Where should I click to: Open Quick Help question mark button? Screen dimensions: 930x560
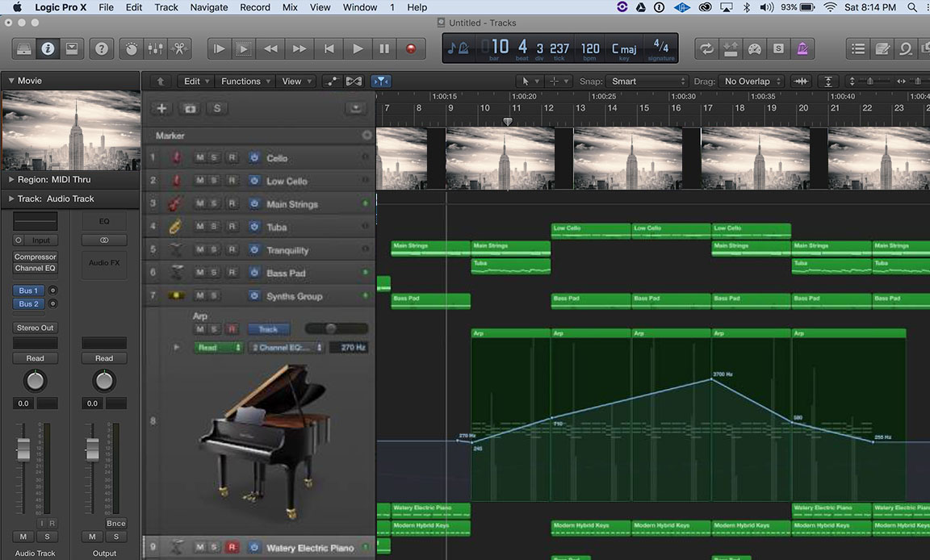(x=102, y=48)
